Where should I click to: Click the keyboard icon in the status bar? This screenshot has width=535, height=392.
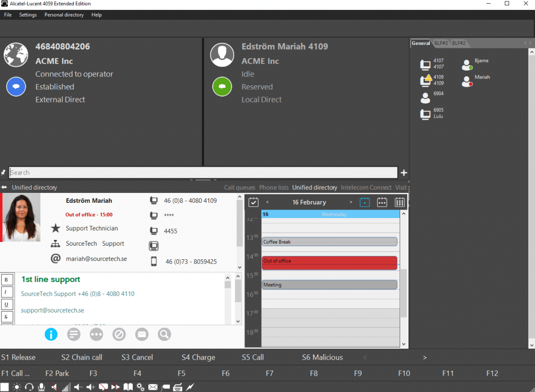178,387
